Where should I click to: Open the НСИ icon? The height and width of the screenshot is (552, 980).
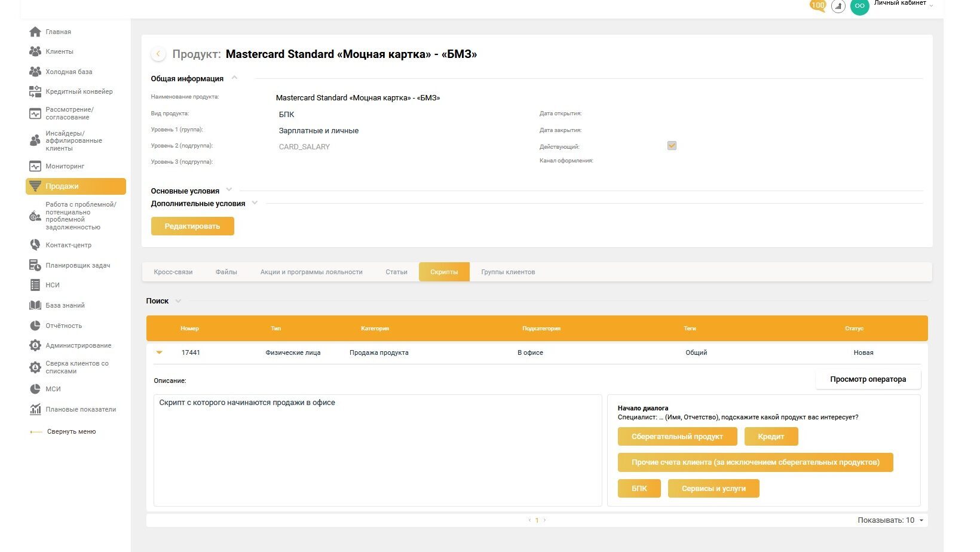[35, 285]
